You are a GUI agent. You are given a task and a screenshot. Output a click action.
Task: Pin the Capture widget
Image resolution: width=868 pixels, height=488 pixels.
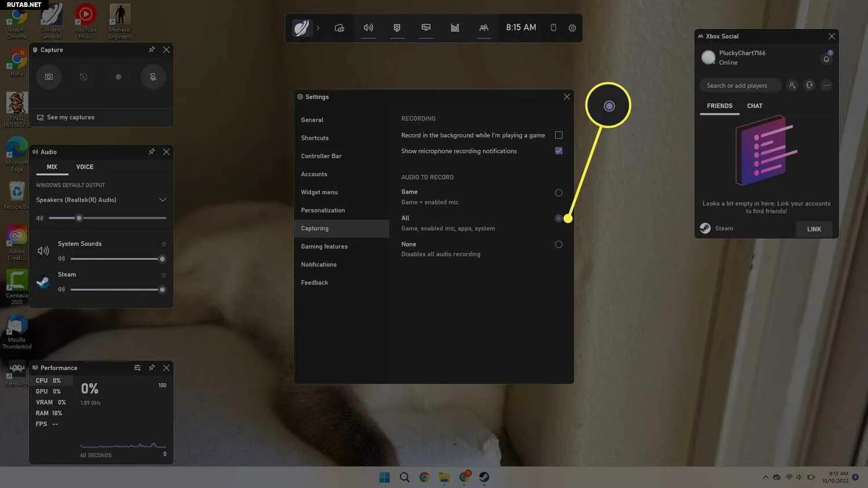(x=152, y=50)
